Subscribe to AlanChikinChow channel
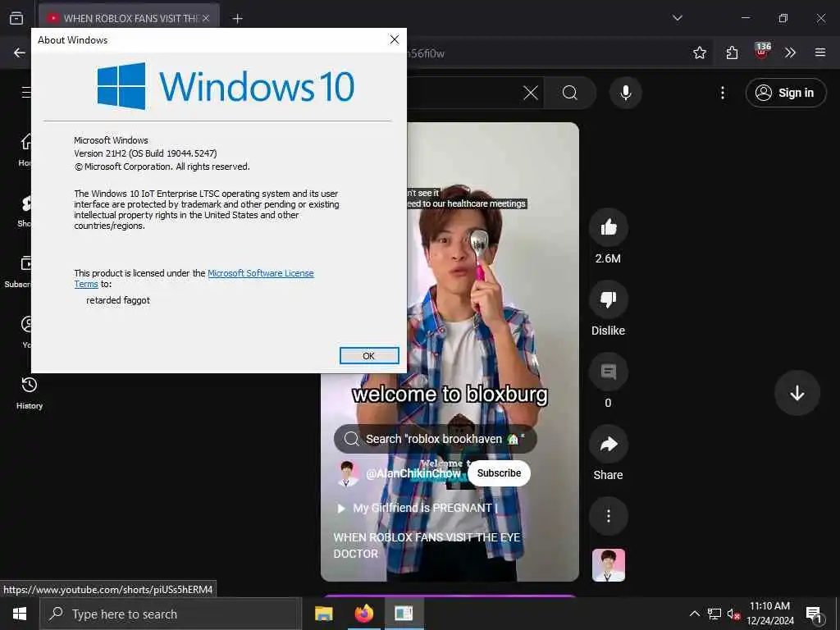840x630 pixels. 499,473
